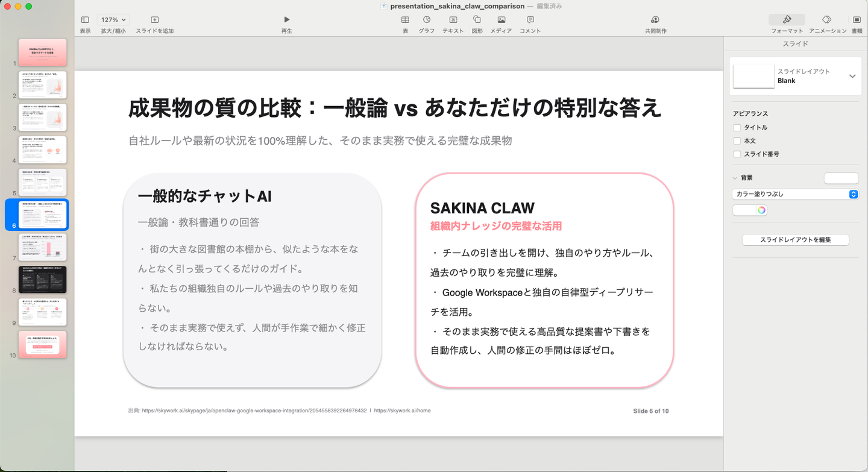The width and height of the screenshot is (868, 472).
Task: Enable the 本文 checkbox
Action: 737,140
